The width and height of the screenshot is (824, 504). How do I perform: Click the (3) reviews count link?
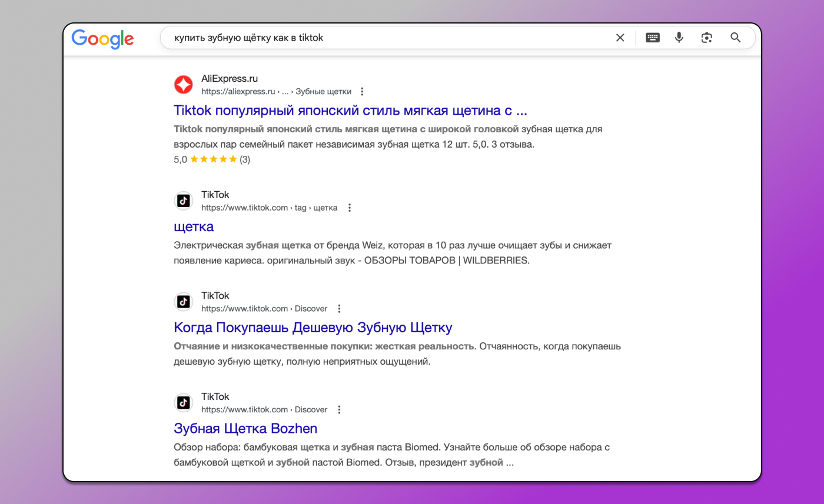click(x=244, y=159)
